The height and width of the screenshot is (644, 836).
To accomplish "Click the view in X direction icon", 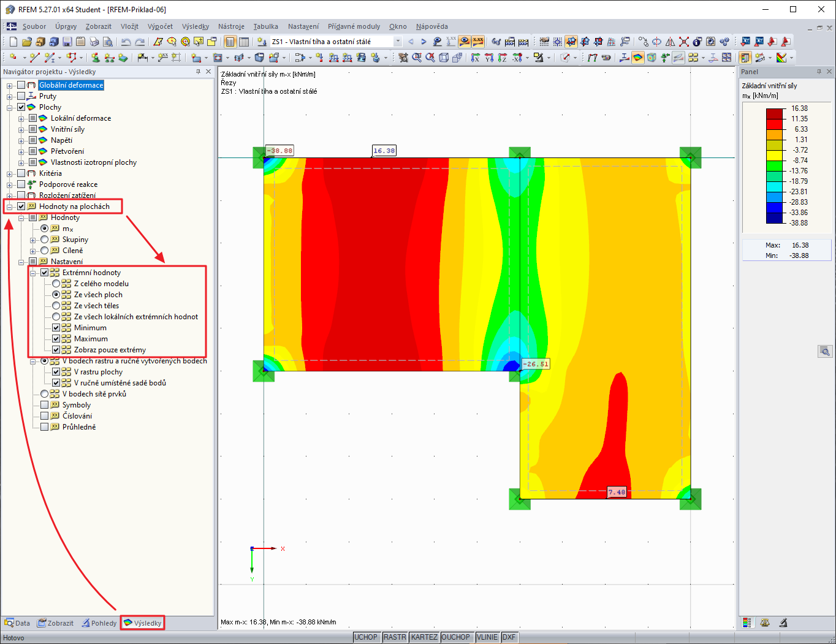I will [476, 58].
